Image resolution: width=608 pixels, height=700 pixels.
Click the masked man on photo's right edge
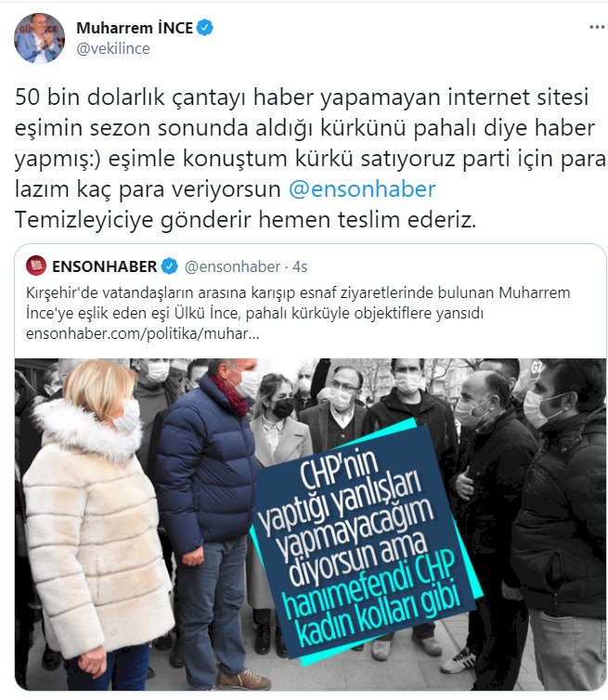coord(561,525)
